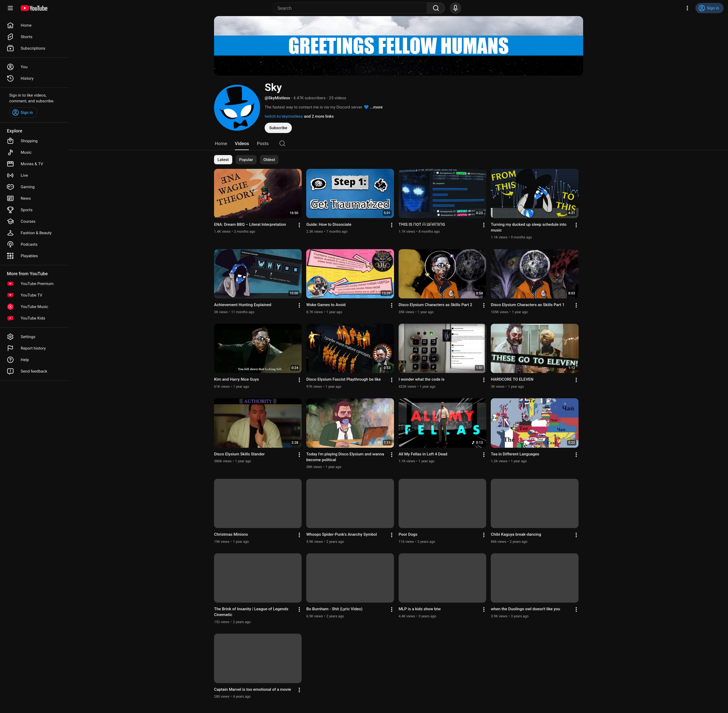The image size is (728, 713).
Task: Open the hamburger guide menu icon
Action: pos(10,8)
